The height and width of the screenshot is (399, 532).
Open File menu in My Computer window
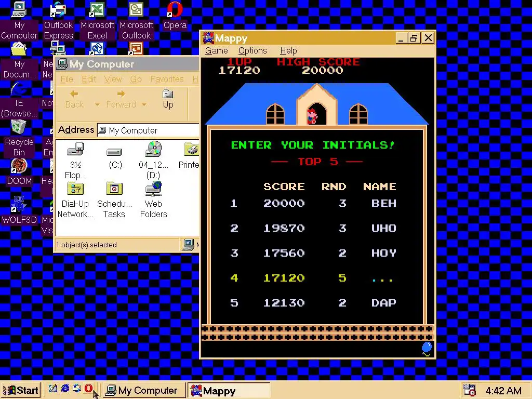coord(67,79)
